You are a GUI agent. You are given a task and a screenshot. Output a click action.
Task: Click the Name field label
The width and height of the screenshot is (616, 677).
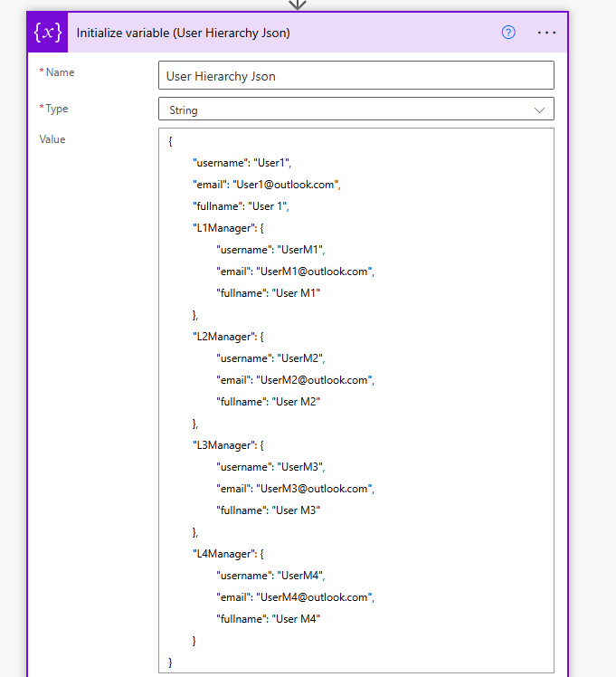(x=60, y=72)
